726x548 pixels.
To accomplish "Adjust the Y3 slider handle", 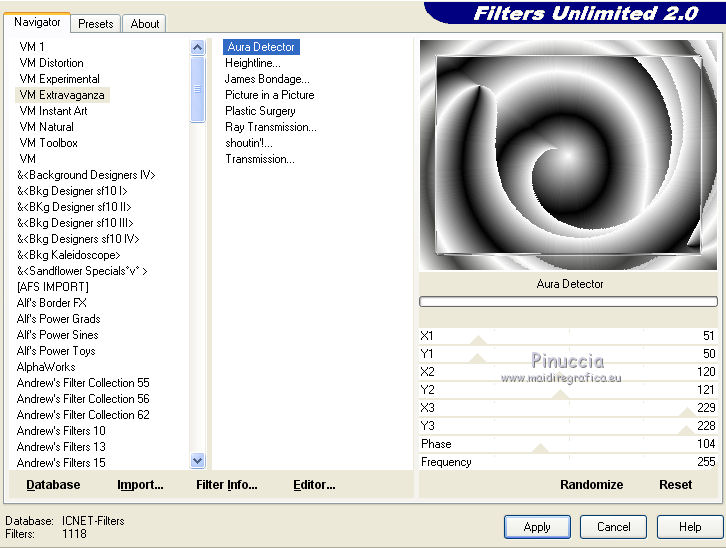I will 687,431.
